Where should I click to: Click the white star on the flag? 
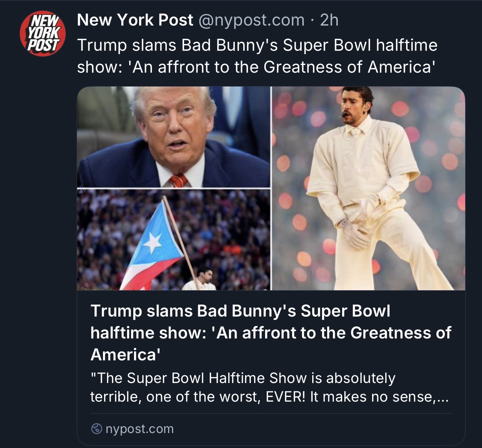click(x=152, y=241)
